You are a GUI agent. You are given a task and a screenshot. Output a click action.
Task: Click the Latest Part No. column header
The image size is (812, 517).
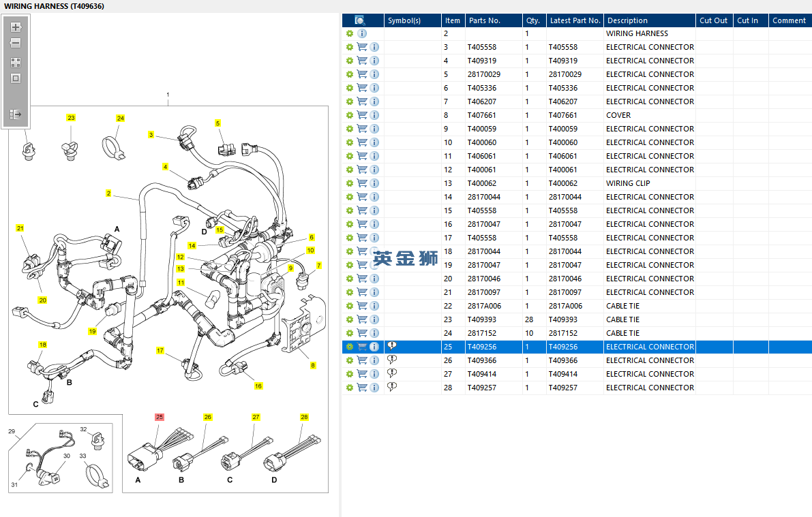pyautogui.click(x=575, y=20)
